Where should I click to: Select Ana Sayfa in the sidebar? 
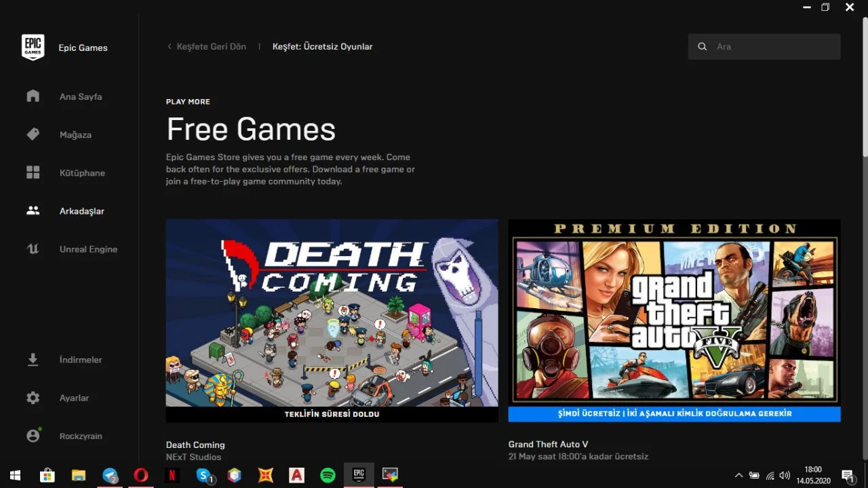pyautogui.click(x=81, y=96)
